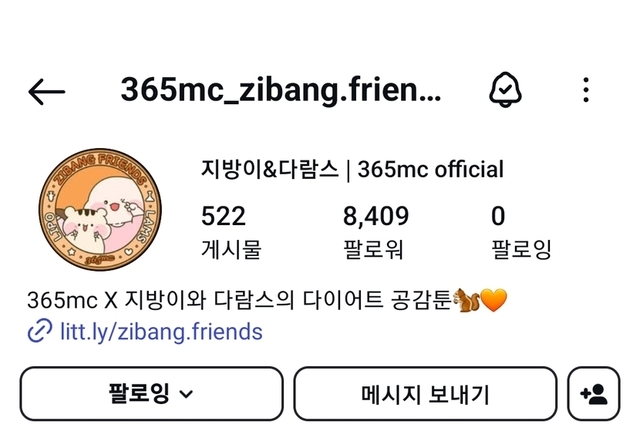The image size is (640, 440).
Task: Click the chain link icon in bio
Action: click(x=40, y=330)
